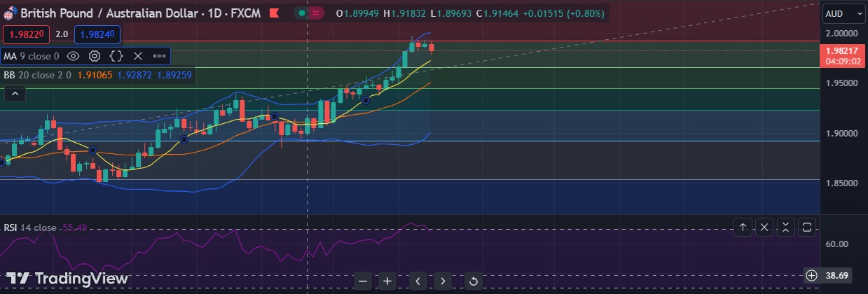Move RSI pane up arrow
This screenshot has height=294, width=868.
tap(743, 227)
